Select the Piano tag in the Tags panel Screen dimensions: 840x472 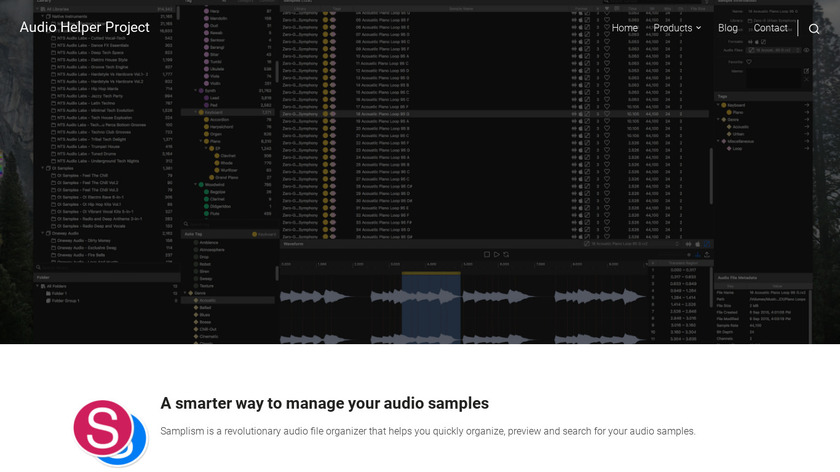click(738, 113)
